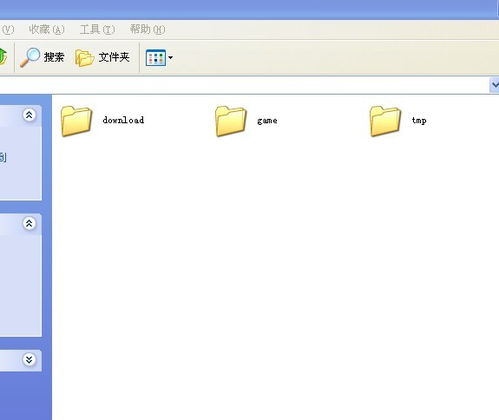Expand the address bar dropdown list
The width and height of the screenshot is (499, 420).
[x=494, y=85]
